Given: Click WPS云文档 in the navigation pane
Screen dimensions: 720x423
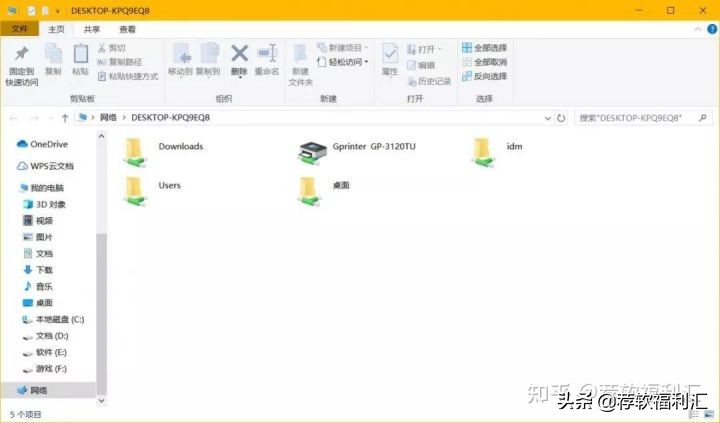Looking at the screenshot, I should 45,166.
